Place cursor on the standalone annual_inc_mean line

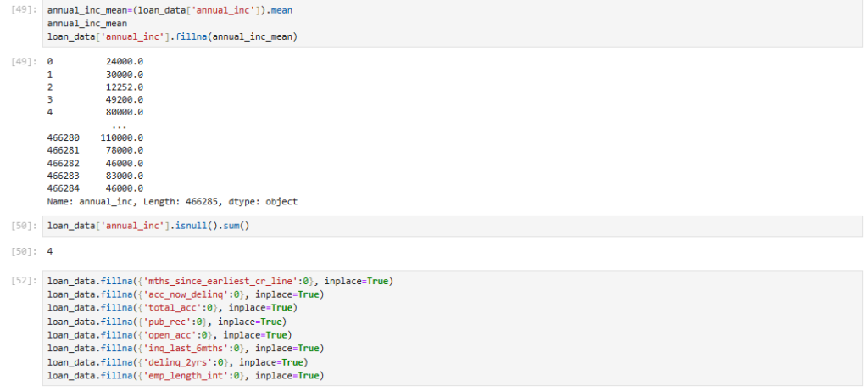pyautogui.click(x=87, y=24)
